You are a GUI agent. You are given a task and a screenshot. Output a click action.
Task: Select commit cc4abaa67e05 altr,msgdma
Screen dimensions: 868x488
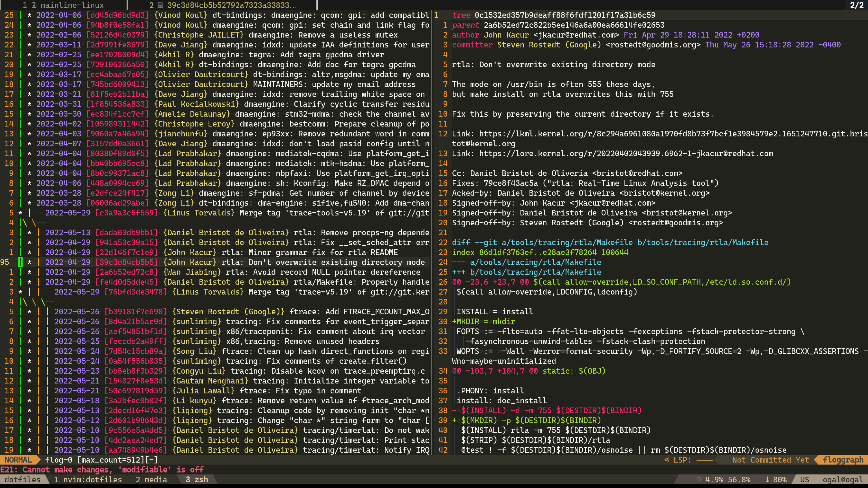[225, 75]
